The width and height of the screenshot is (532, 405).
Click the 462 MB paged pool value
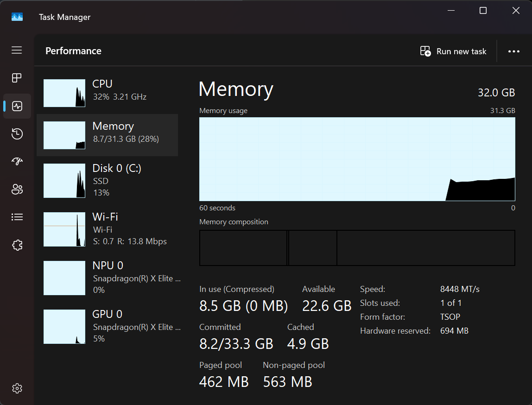(224, 382)
